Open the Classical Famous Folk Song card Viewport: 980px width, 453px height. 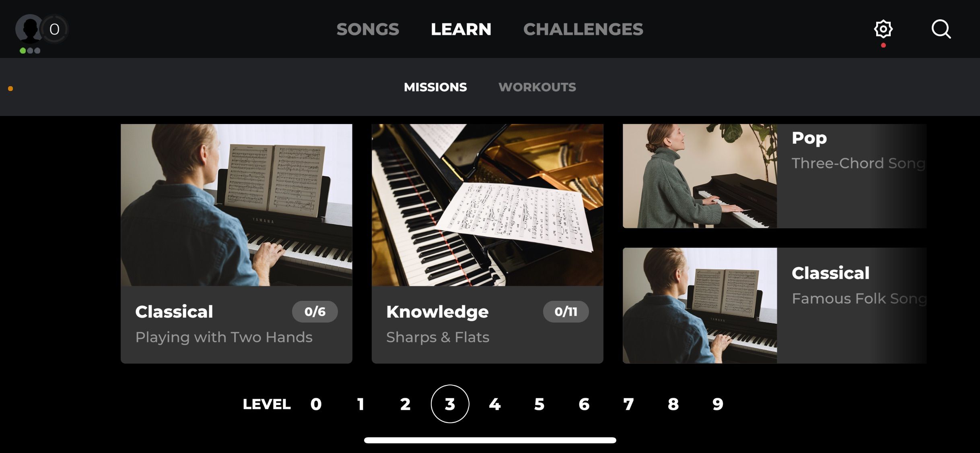click(x=774, y=306)
